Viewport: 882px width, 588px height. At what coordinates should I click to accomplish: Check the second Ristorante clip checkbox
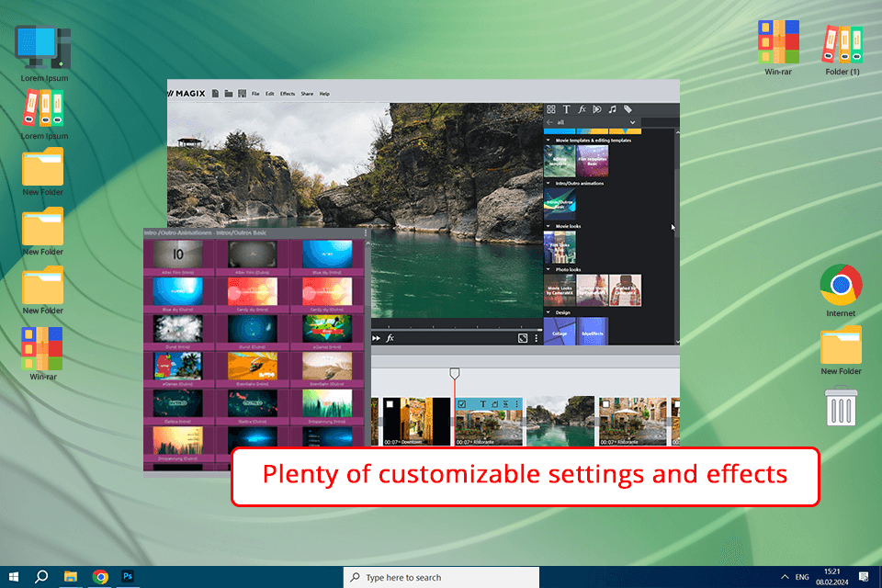605,404
